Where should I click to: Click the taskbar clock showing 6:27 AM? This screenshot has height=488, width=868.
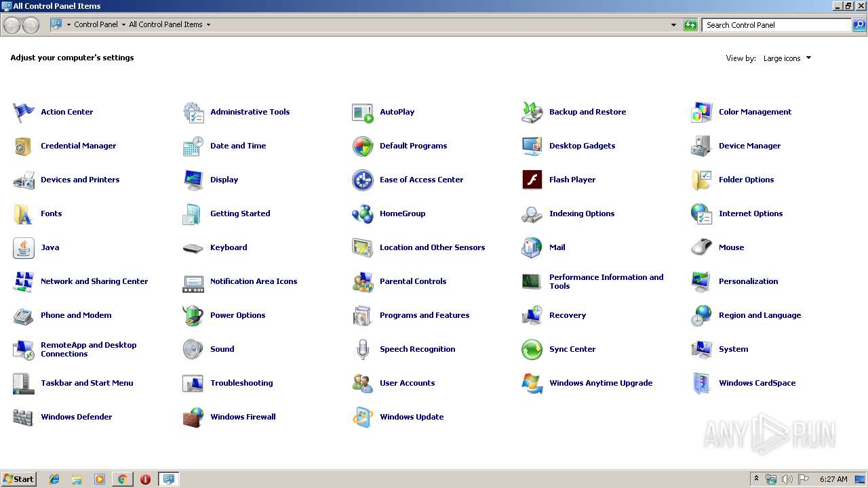coord(833,479)
